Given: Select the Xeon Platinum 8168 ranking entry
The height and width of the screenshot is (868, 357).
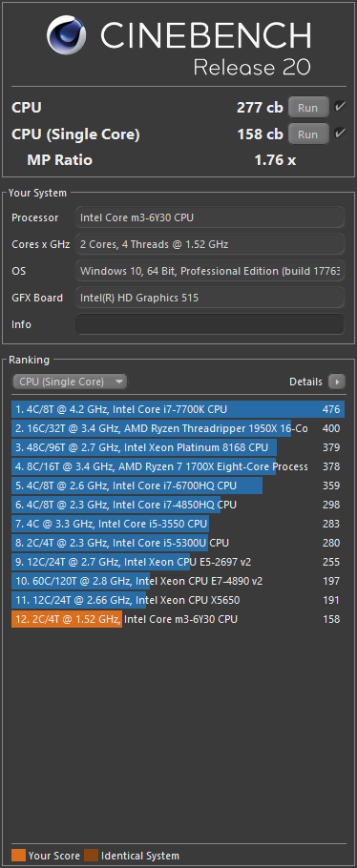Looking at the screenshot, I should tap(178, 447).
